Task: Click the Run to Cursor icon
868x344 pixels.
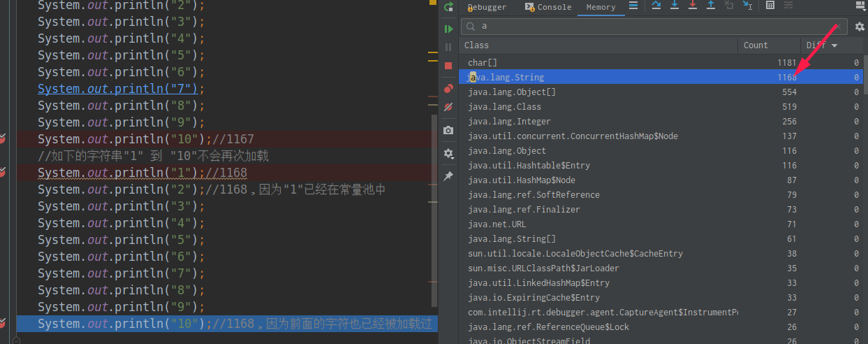Action: (x=747, y=6)
